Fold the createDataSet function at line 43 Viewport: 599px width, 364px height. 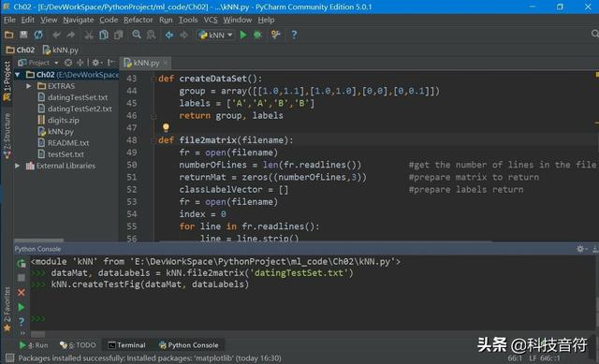coord(153,79)
